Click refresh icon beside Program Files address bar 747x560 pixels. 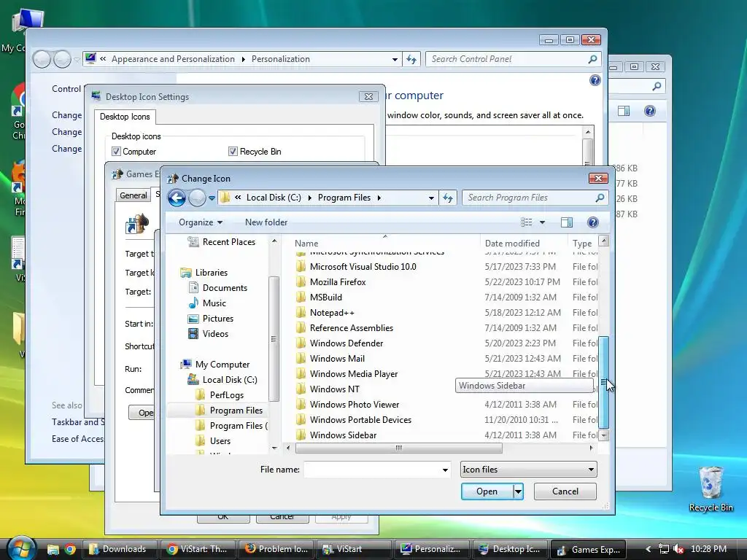click(448, 198)
